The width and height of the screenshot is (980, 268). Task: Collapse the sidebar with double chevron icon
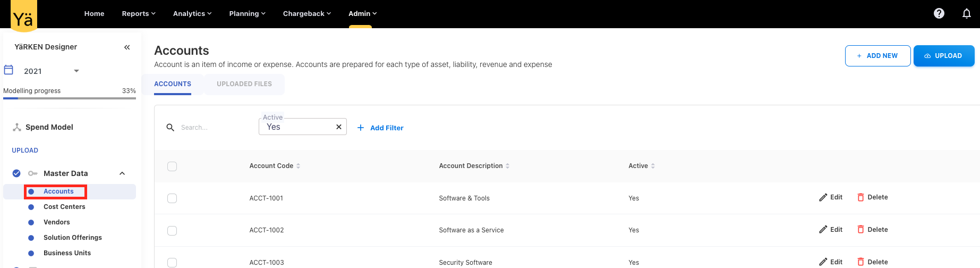127,47
